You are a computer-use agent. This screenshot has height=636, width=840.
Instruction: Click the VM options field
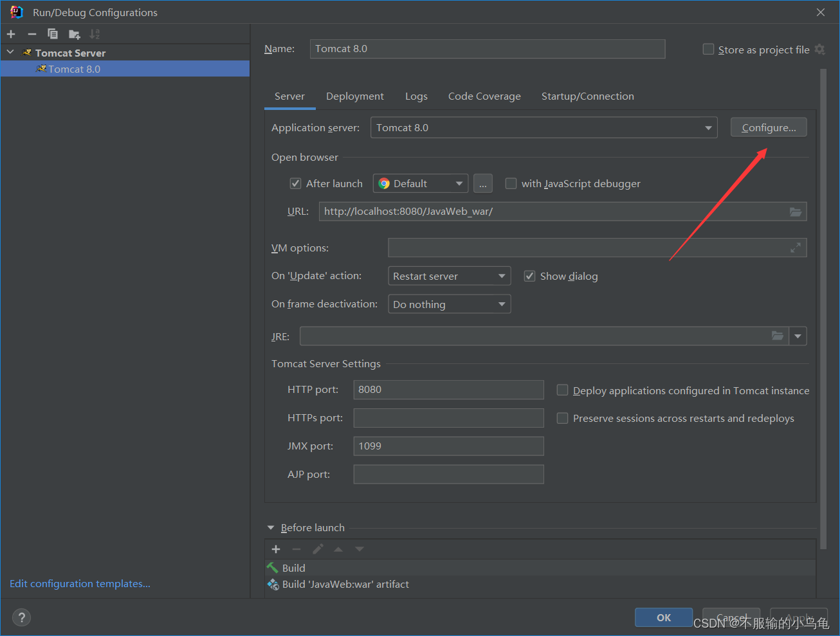tap(598, 248)
